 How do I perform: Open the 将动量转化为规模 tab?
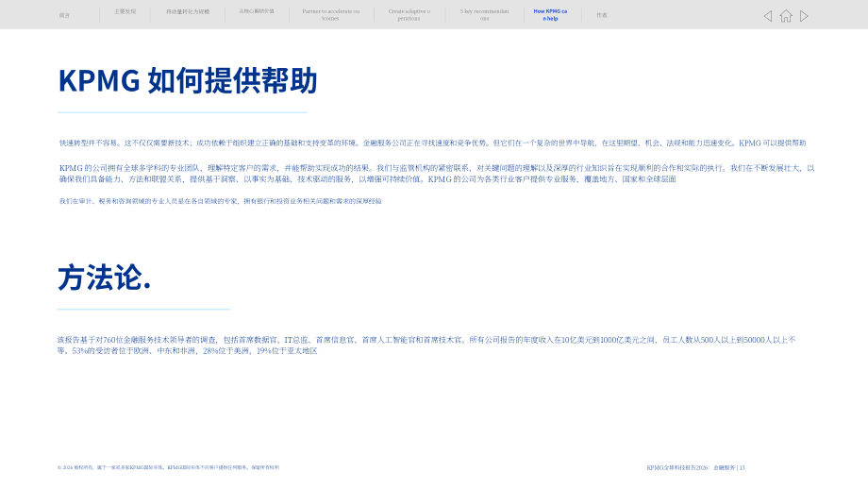188,11
